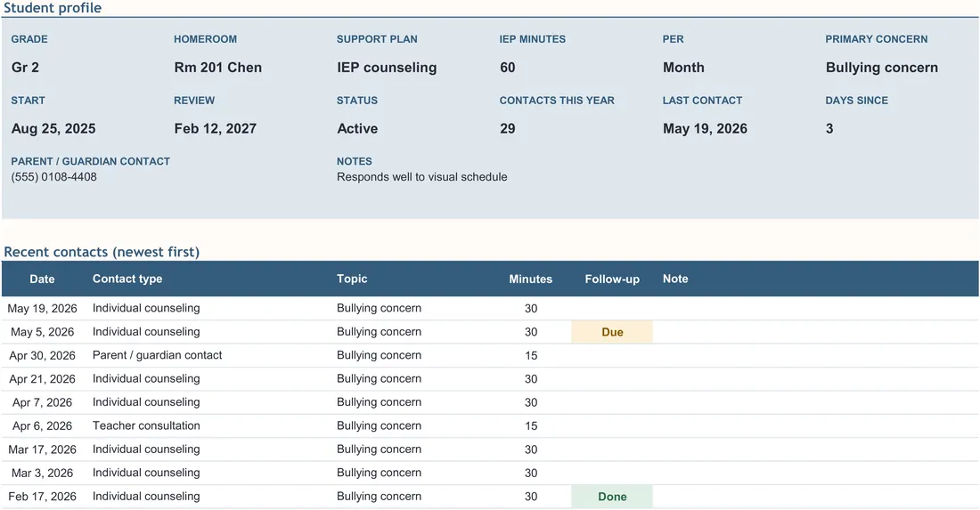
Task: Click the Topic column header
Action: coord(352,279)
